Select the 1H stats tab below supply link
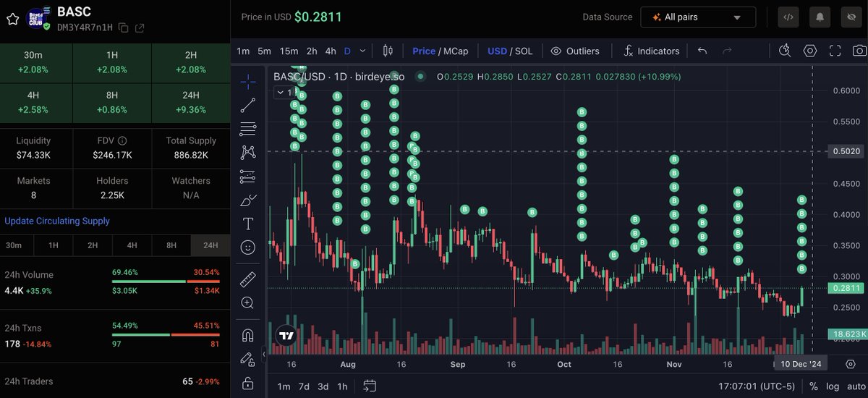The height and width of the screenshot is (398, 868). [x=54, y=245]
